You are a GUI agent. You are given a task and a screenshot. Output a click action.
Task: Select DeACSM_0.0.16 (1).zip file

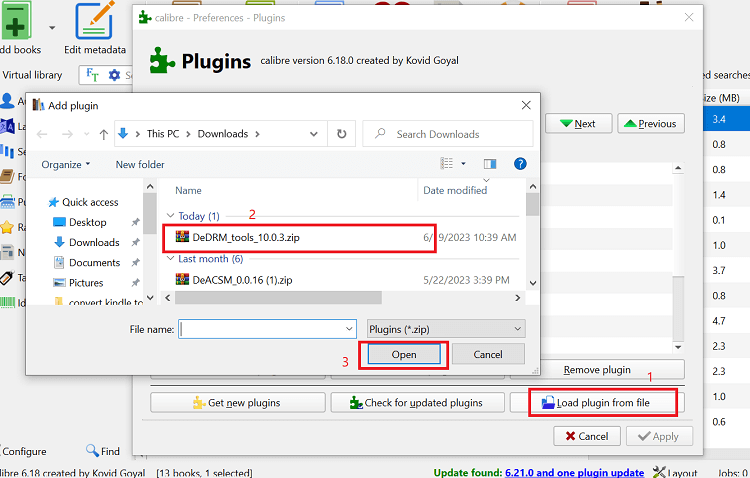click(233, 280)
